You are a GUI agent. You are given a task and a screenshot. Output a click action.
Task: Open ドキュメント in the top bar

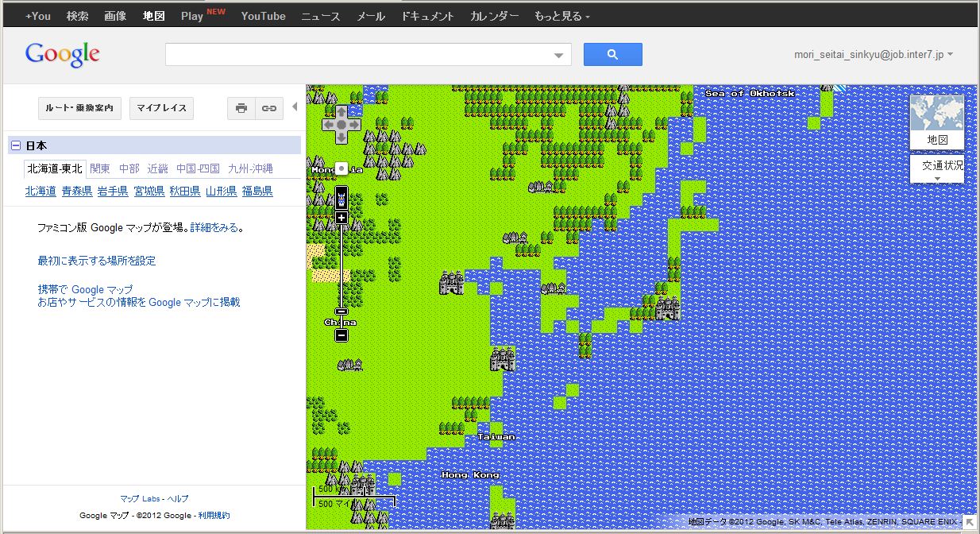click(428, 16)
